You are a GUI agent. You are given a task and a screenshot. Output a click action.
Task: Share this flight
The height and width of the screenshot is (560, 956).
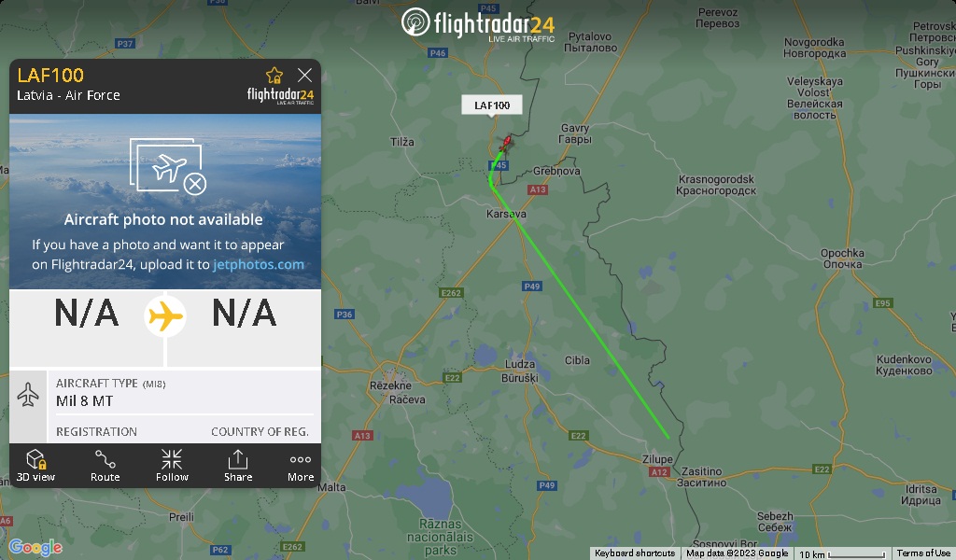tap(238, 465)
